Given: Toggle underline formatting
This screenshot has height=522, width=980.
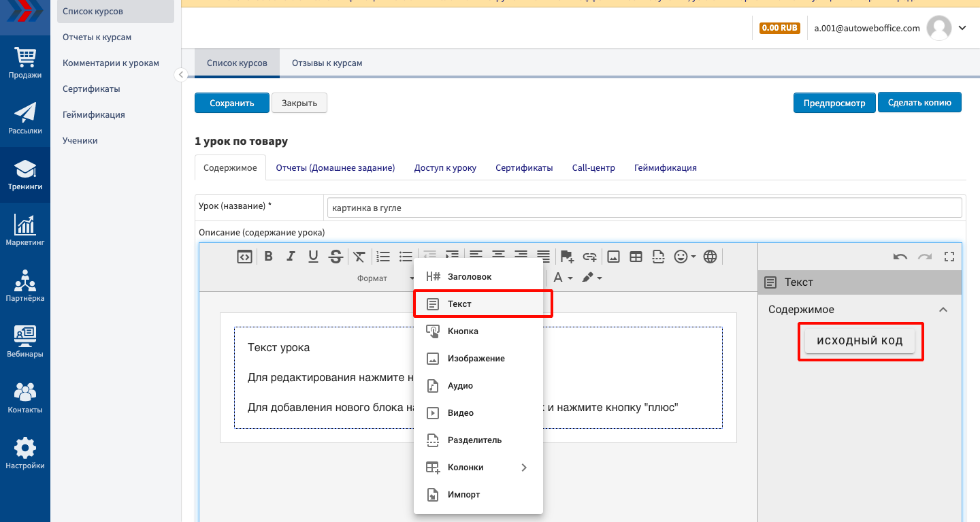Looking at the screenshot, I should 313,257.
